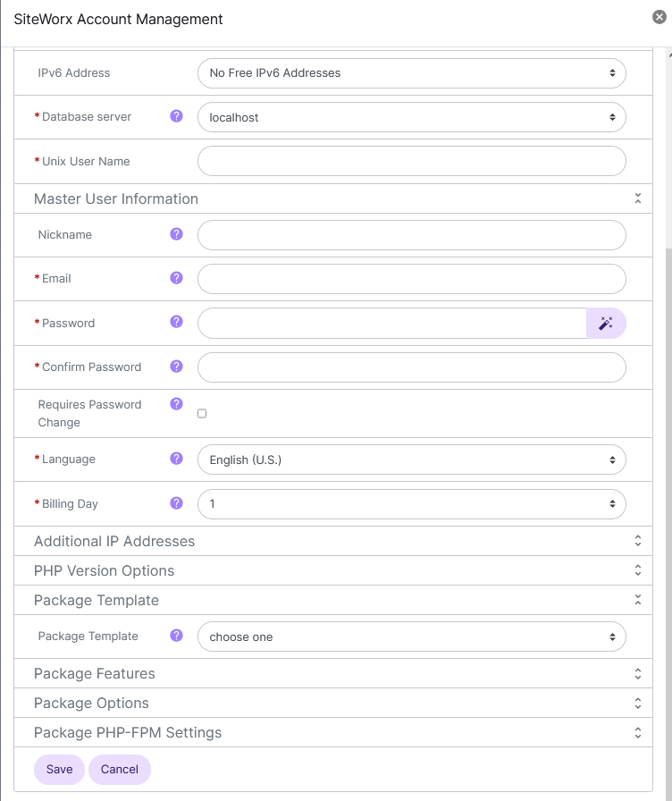
Task: Click the Email field help icon
Action: [176, 278]
